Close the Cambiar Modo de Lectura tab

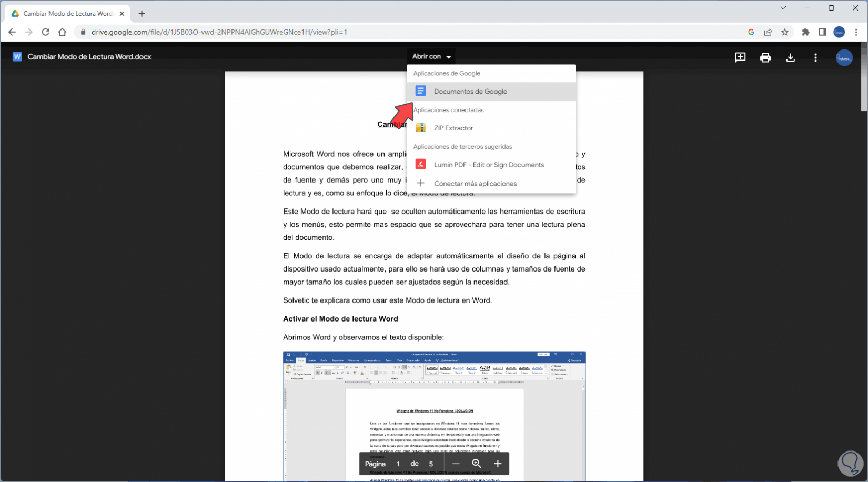pyautogui.click(x=122, y=14)
